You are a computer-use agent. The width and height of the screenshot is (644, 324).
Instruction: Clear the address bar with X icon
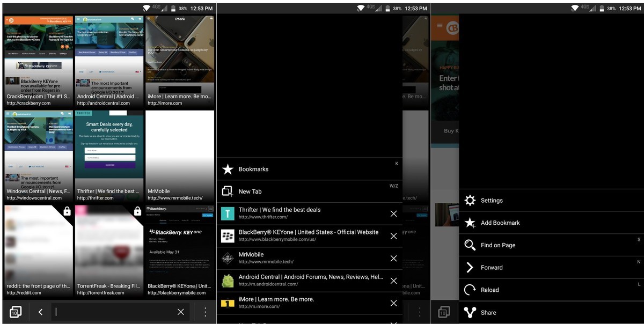click(181, 312)
